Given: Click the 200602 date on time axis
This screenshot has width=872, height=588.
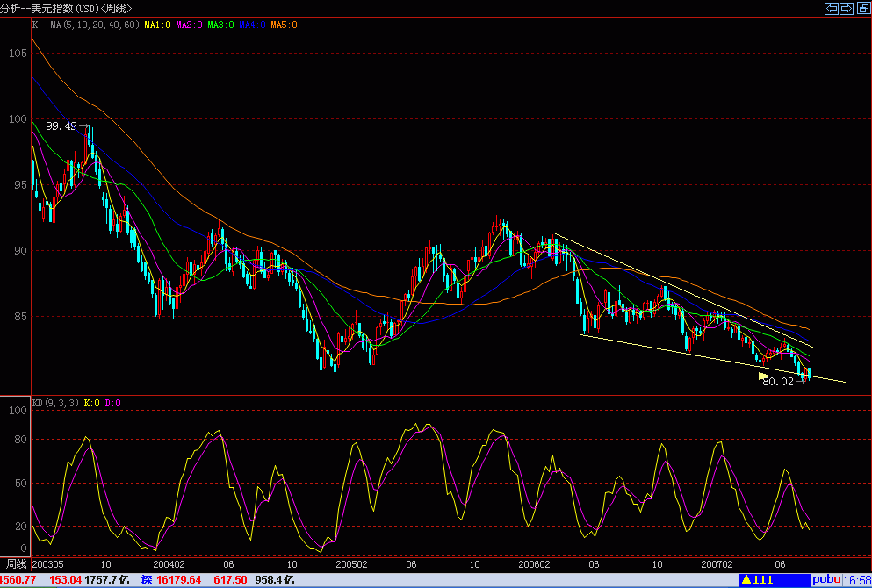Looking at the screenshot, I should click(534, 563).
